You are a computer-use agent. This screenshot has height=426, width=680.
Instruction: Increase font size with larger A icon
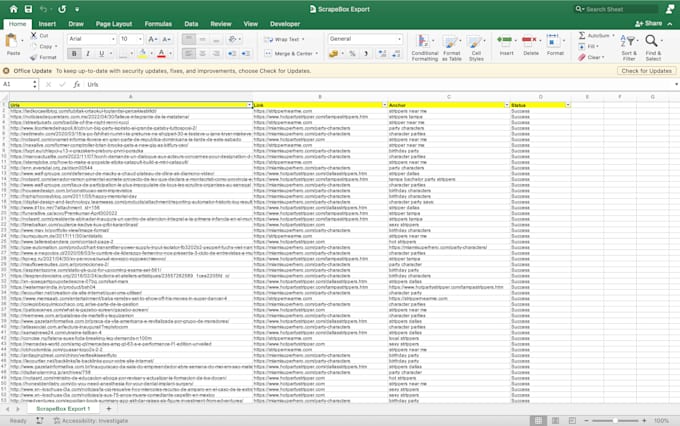[x=152, y=39]
